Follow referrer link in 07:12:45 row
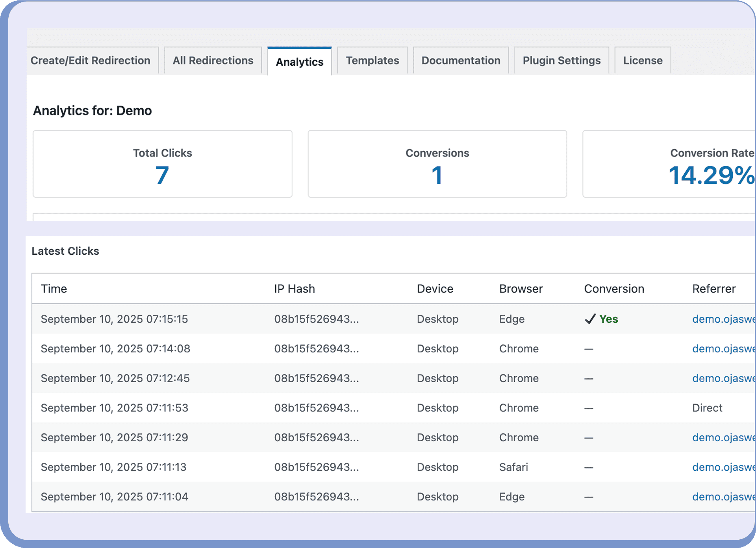Screen dimensions: 756x548 723,378
